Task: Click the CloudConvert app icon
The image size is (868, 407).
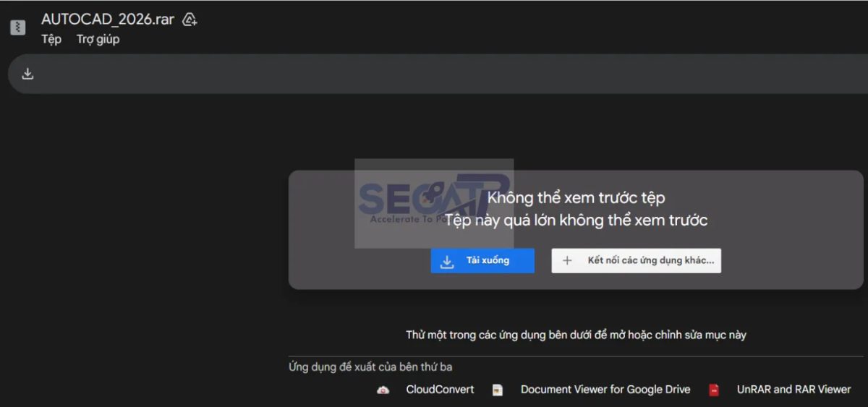Action: click(383, 390)
